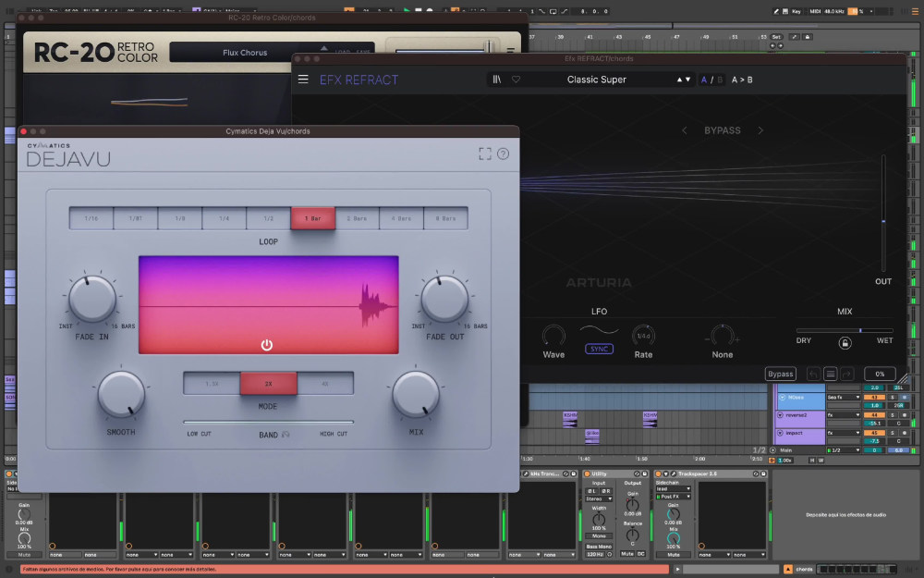Open reverse2 track fx routing dropdown
Screen dimensions: 924x578
tap(844, 415)
